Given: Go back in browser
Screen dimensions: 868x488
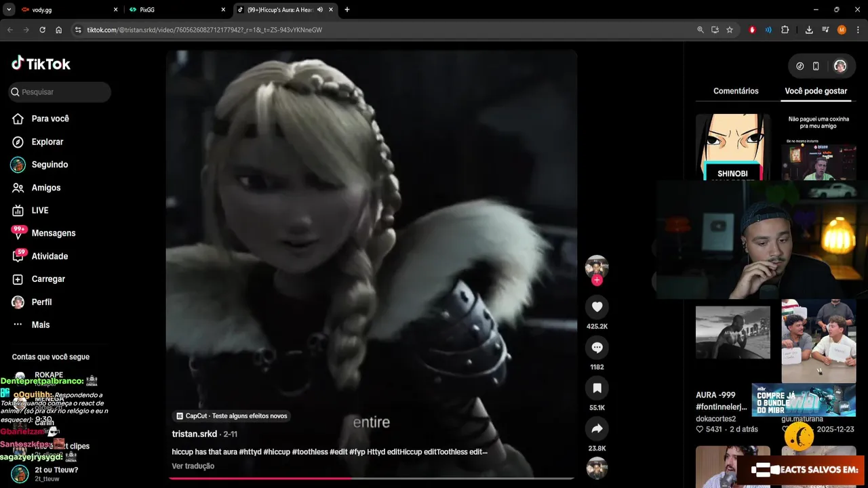Looking at the screenshot, I should 10,30.
